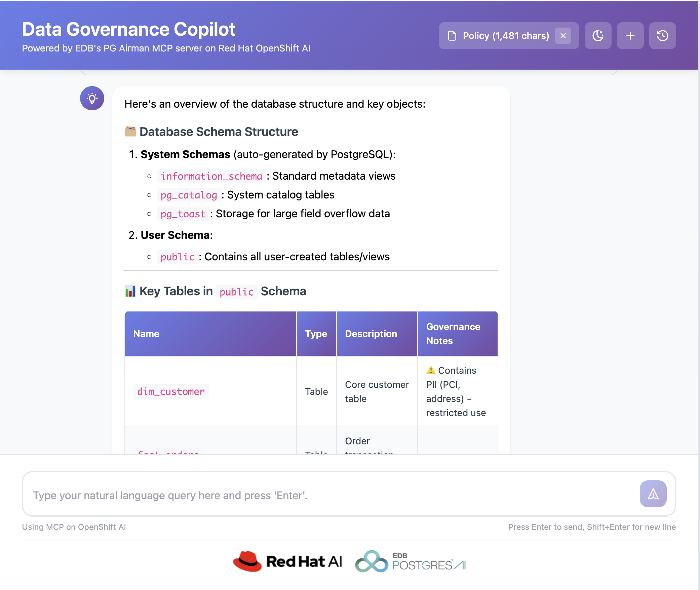Open chat history with the clock icon
700x590 pixels.
click(662, 36)
